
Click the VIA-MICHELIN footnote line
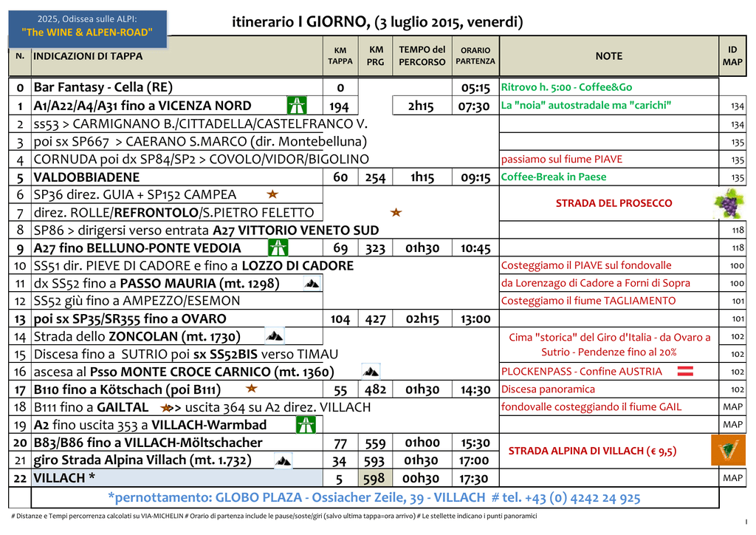pyautogui.click(x=274, y=516)
